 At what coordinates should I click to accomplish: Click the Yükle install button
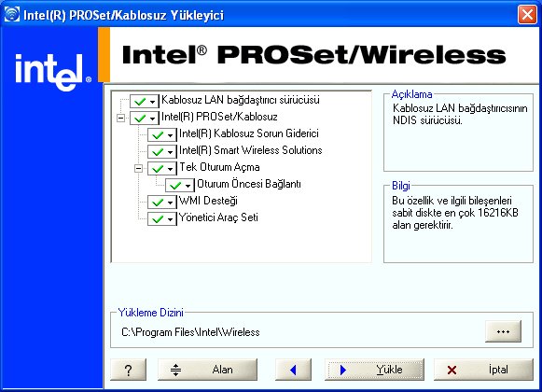pyautogui.click(x=374, y=370)
